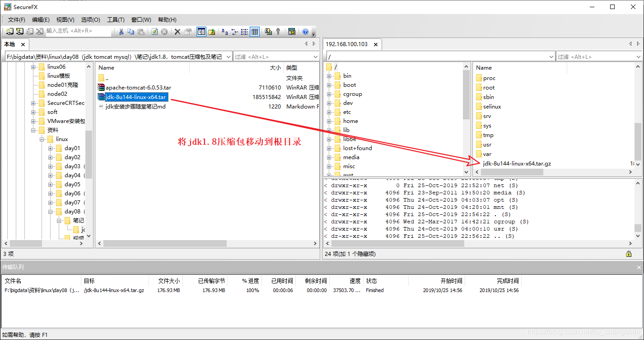Collapse the day08 folder node
Screen dimensions: 644x340
click(x=51, y=212)
